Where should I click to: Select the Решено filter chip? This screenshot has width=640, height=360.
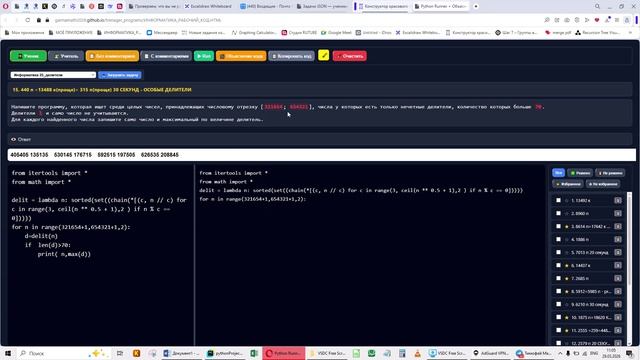(x=580, y=173)
